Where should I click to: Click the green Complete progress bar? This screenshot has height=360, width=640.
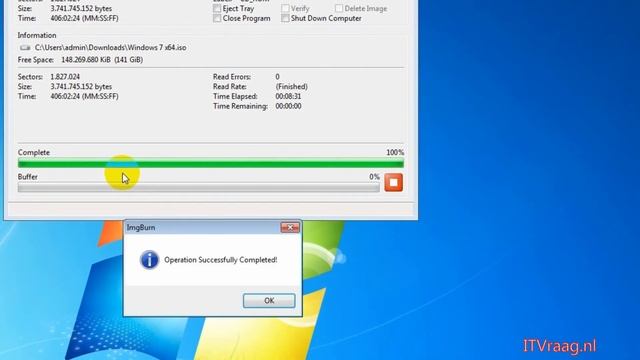211,164
